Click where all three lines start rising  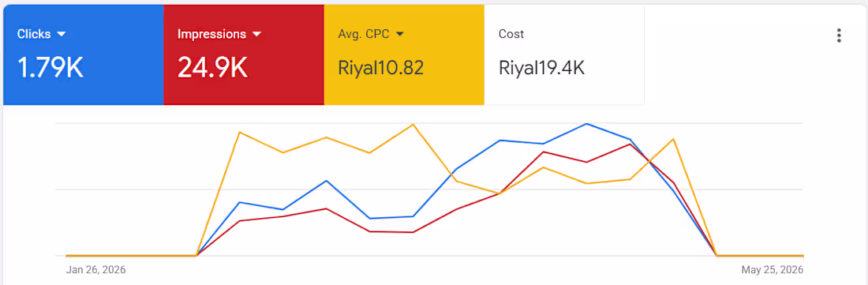pos(196,256)
